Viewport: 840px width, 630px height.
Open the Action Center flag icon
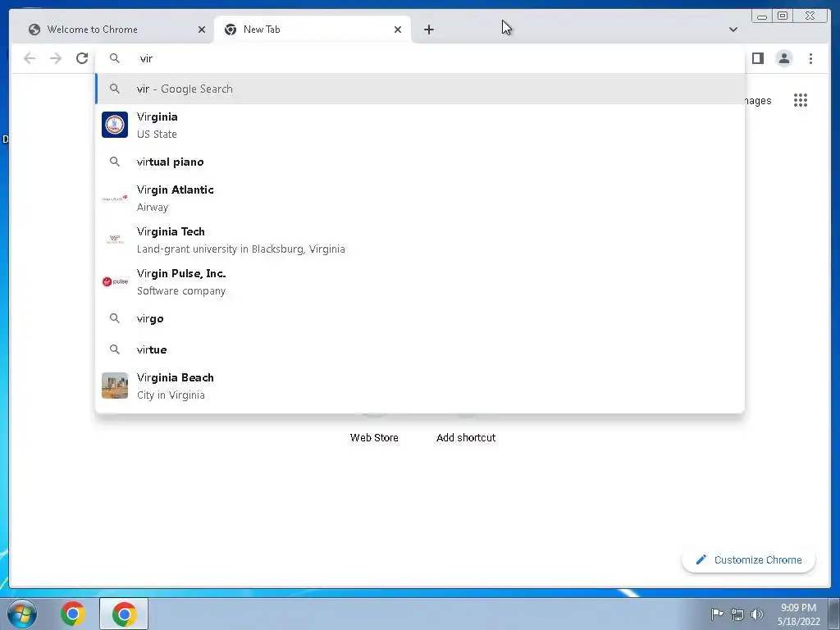pyautogui.click(x=717, y=614)
